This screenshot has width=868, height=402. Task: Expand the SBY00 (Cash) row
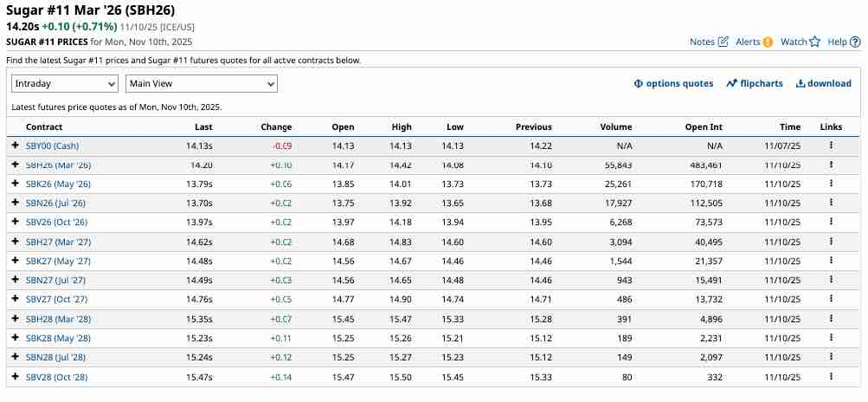15,146
